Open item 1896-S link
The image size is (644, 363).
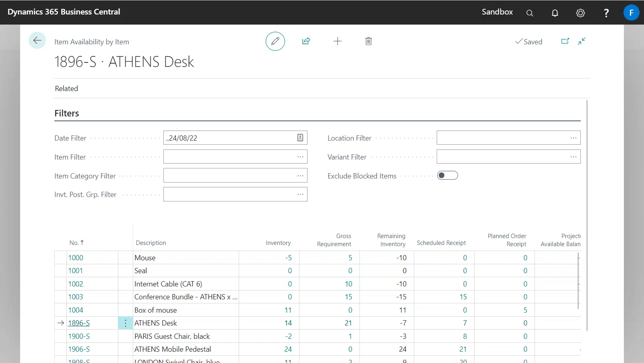(79, 323)
